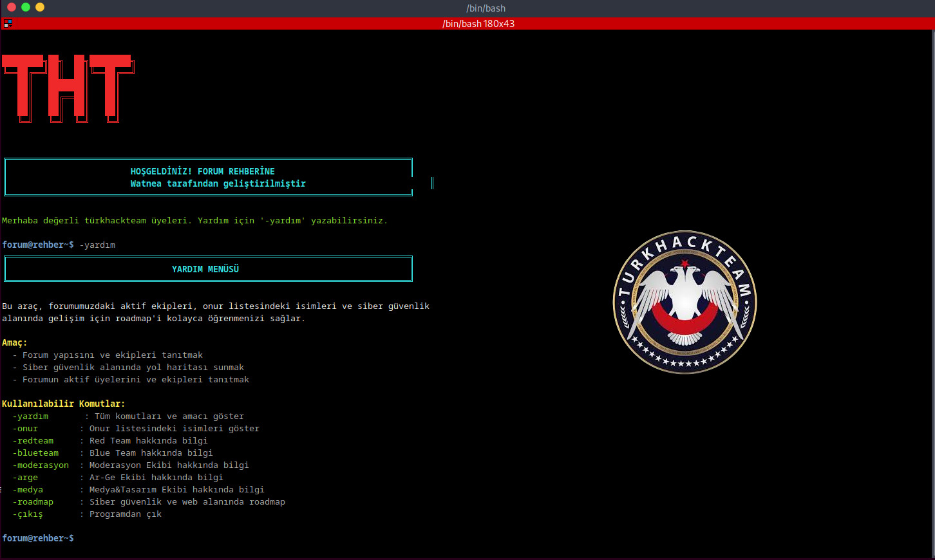Click the green window button
This screenshot has width=935, height=560.
(26, 7)
